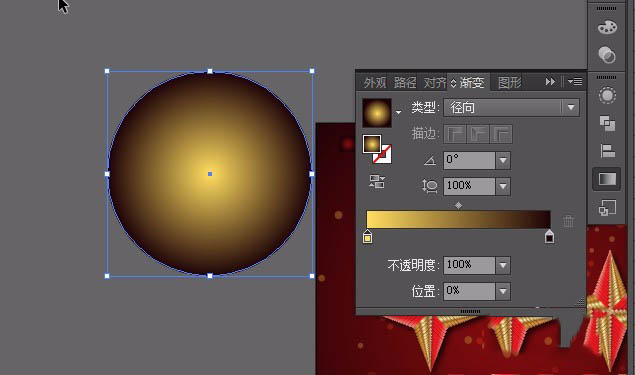This screenshot has width=635, height=375.
Task: Open the Align panel icon in dock
Action: point(607,151)
